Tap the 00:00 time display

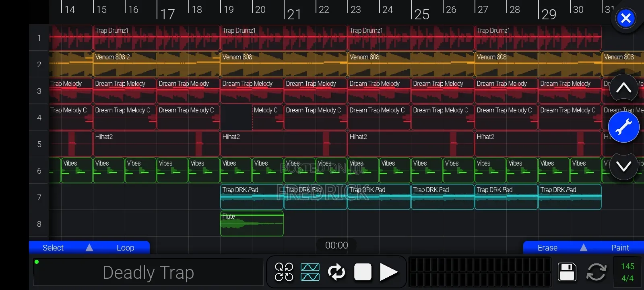coord(336,245)
